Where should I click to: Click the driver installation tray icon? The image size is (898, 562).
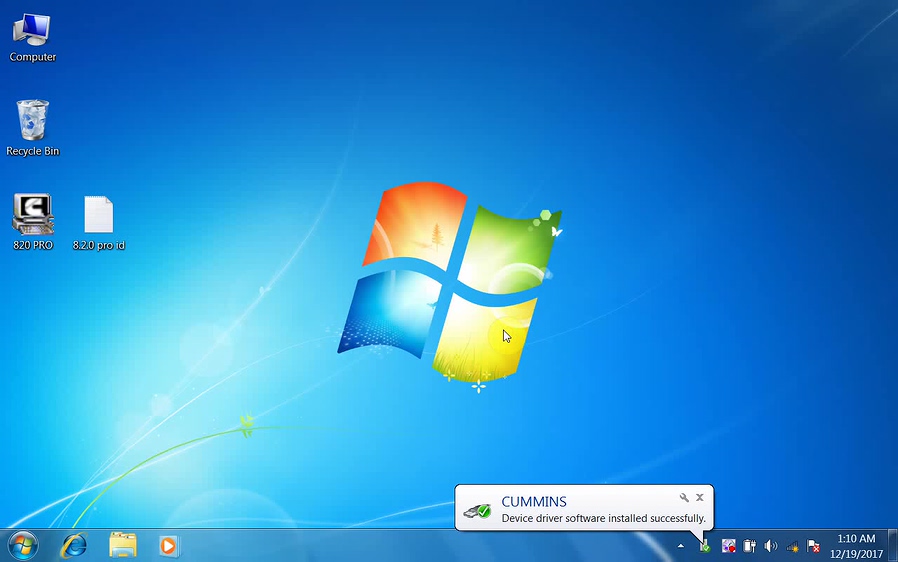(x=704, y=546)
